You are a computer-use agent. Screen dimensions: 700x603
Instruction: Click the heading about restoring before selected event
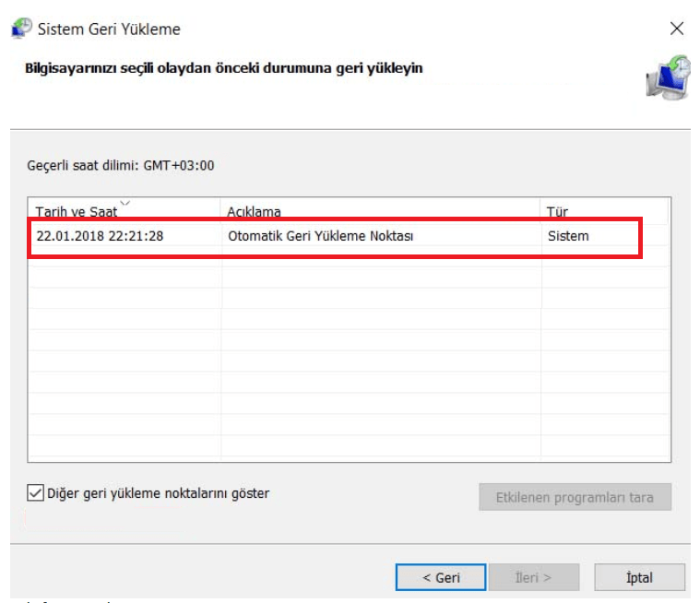tap(224, 68)
